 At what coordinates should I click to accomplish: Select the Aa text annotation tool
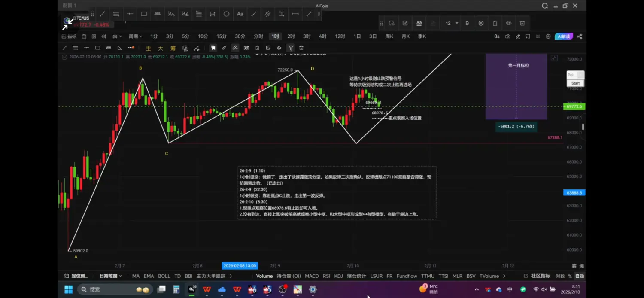coord(240,14)
